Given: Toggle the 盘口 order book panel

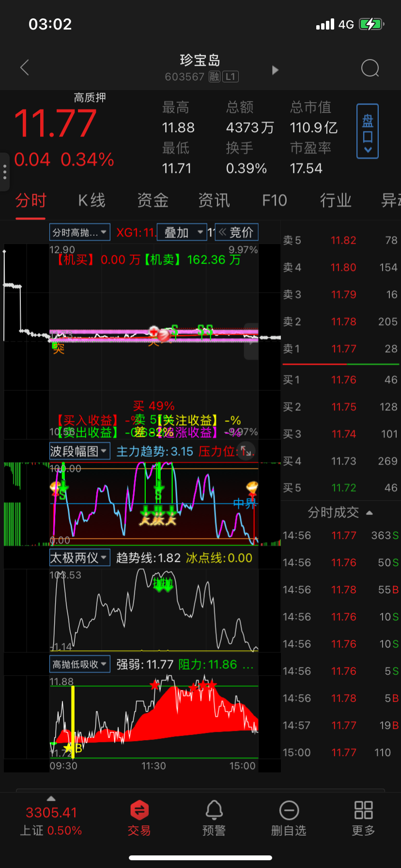Looking at the screenshot, I should [x=367, y=131].
